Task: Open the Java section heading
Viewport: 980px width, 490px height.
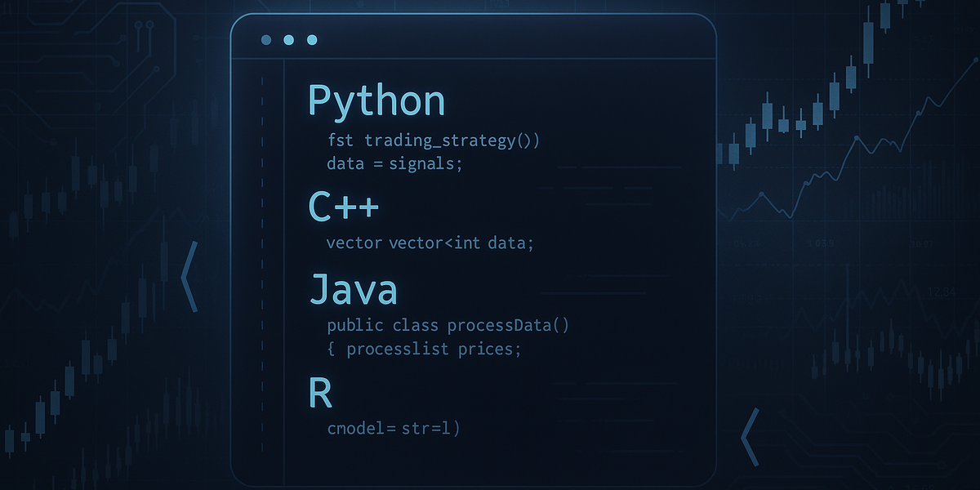Action: pos(354,290)
